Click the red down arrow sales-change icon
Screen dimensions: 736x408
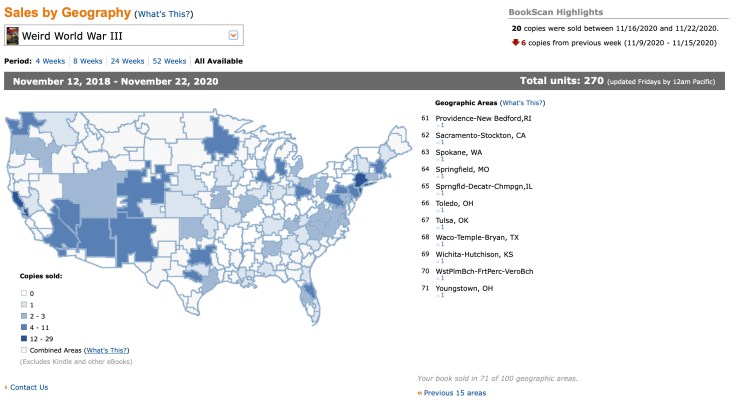tap(515, 44)
